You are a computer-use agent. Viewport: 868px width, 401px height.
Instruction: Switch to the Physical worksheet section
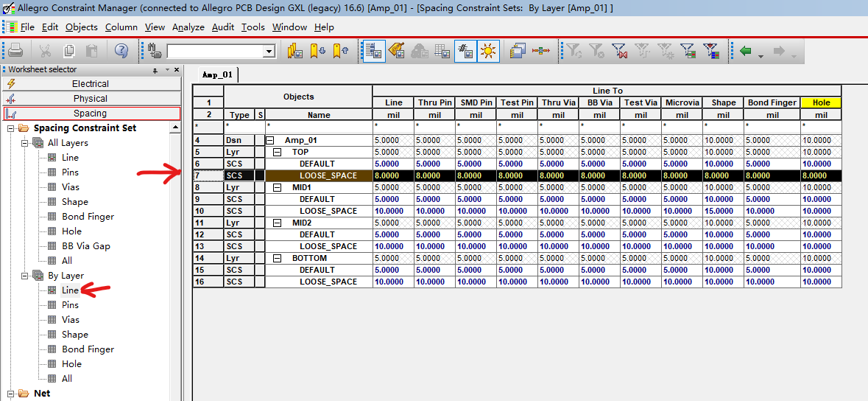click(x=91, y=99)
